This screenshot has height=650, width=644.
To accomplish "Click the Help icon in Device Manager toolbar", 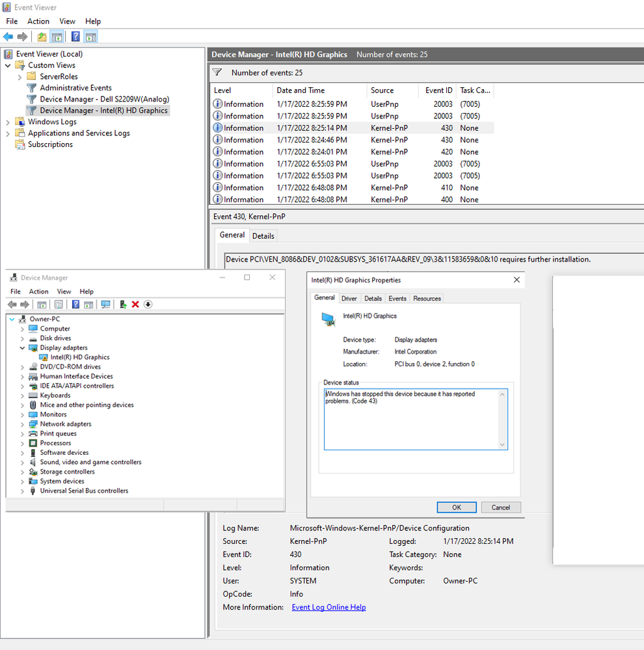I will (75, 305).
